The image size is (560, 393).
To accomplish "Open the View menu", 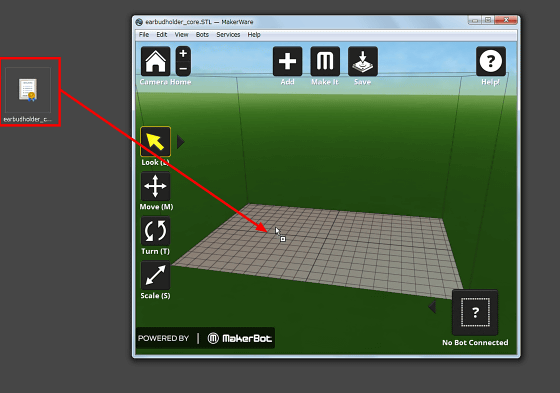I will 181,35.
